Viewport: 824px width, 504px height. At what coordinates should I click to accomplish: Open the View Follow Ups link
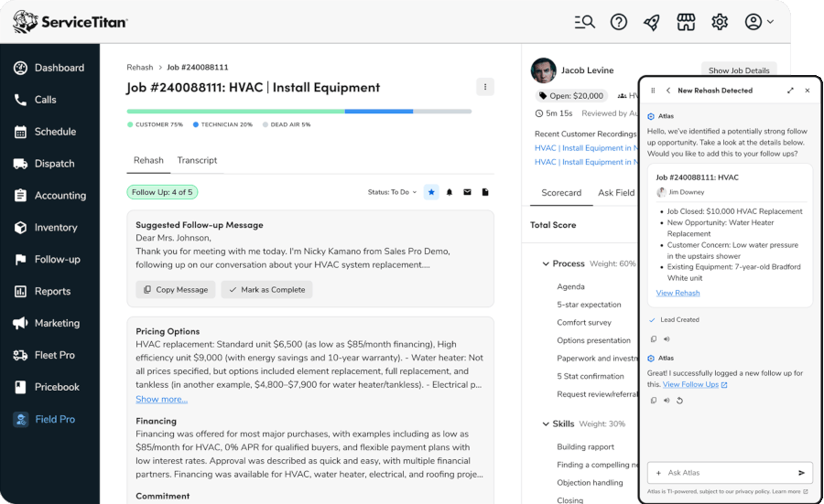pyautogui.click(x=695, y=385)
